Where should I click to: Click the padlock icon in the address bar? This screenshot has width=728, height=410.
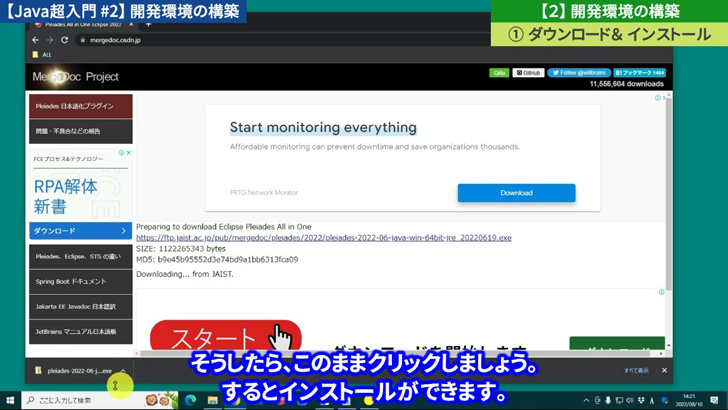click(x=83, y=40)
